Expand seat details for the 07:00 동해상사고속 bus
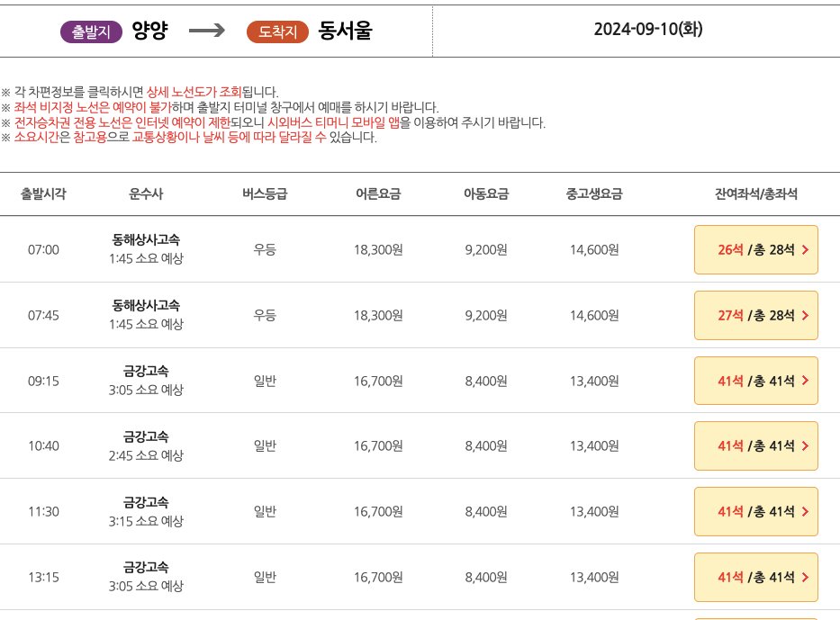 click(x=755, y=249)
